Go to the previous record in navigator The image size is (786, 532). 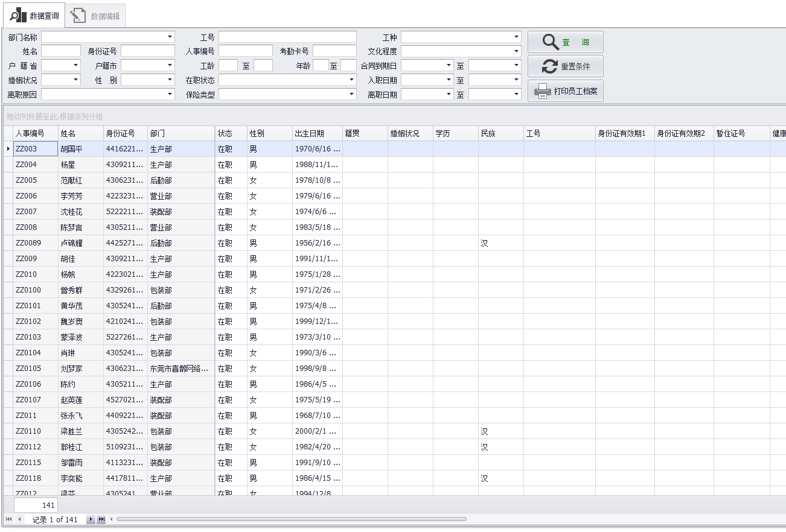point(19,519)
